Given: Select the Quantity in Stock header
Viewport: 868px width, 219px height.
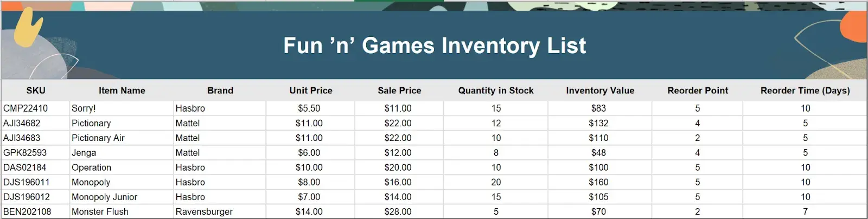Looking at the screenshot, I should click(x=495, y=91).
